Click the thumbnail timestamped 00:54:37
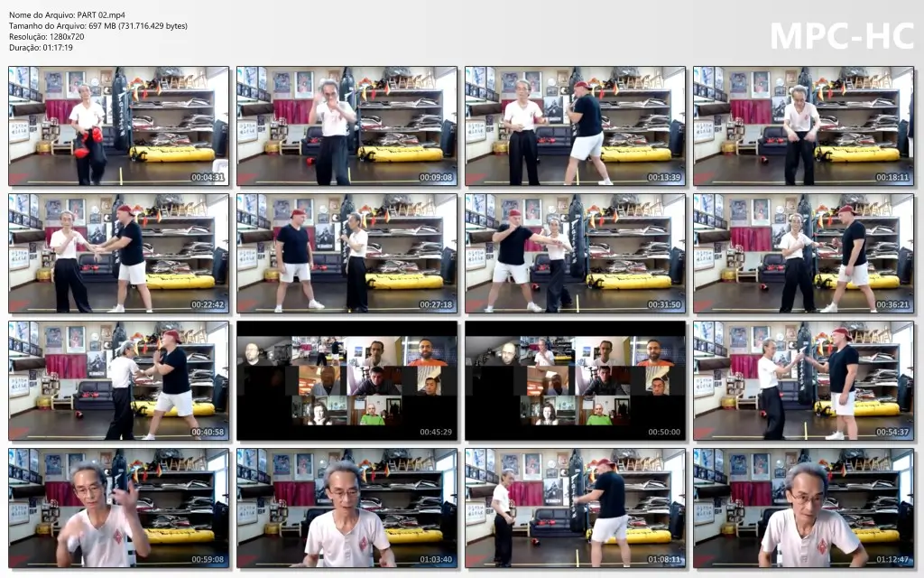Viewport: 924px width, 578px height. (x=804, y=381)
